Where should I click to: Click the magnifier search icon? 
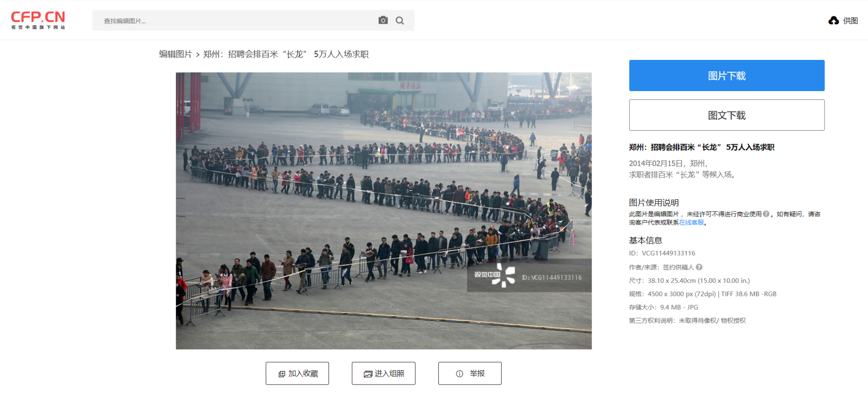[400, 20]
